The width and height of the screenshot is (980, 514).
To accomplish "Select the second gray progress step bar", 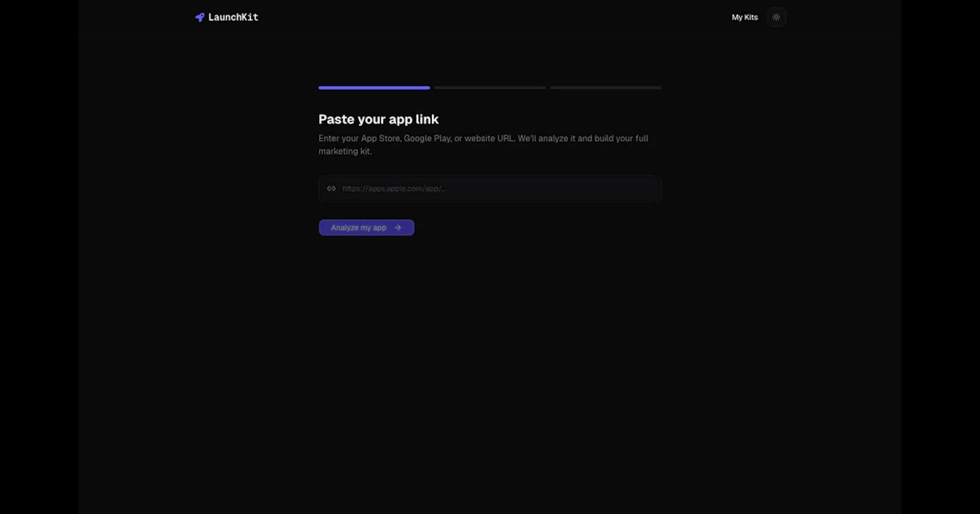I will click(x=490, y=88).
